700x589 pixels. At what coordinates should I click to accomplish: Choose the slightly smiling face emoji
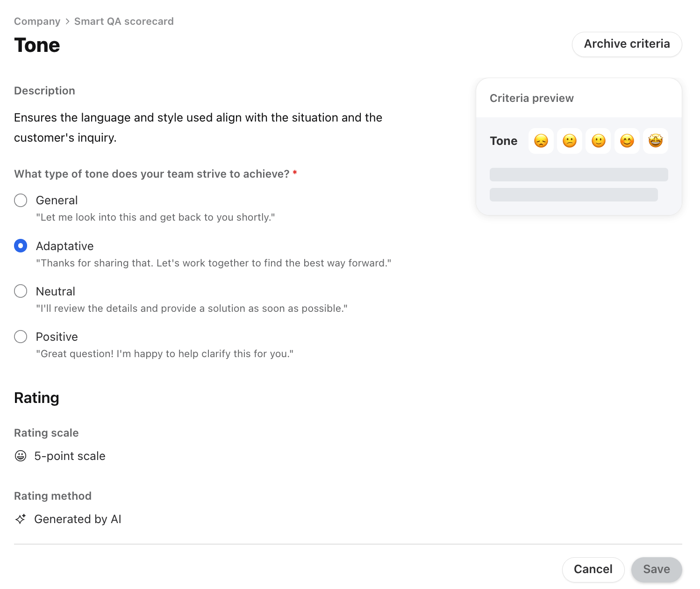[x=598, y=141]
